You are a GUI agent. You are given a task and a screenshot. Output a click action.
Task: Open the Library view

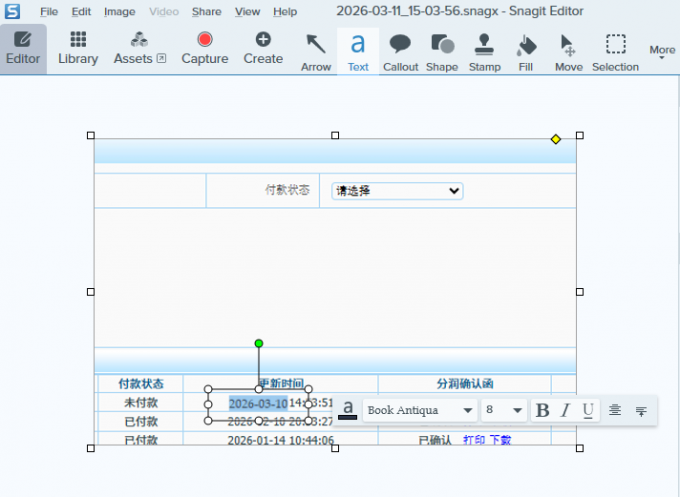[x=78, y=49]
